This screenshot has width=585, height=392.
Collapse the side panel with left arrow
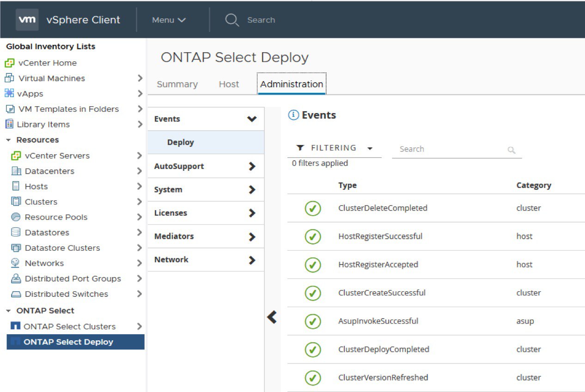272,317
